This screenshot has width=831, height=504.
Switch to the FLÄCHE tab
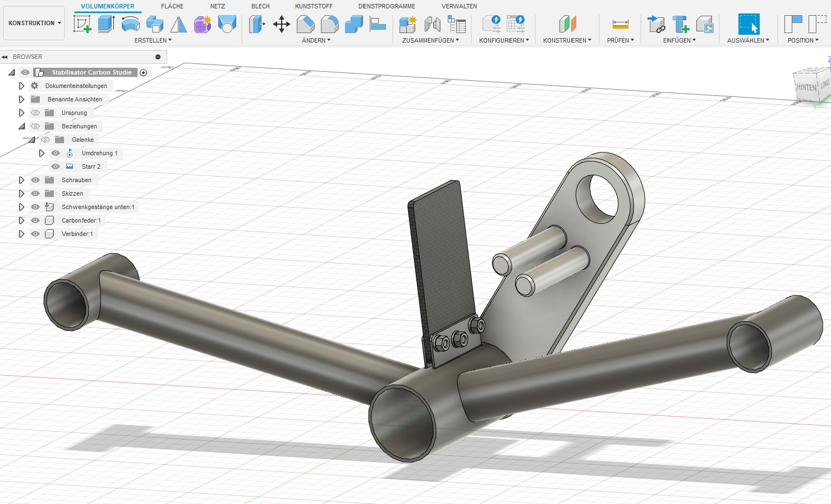click(x=172, y=6)
